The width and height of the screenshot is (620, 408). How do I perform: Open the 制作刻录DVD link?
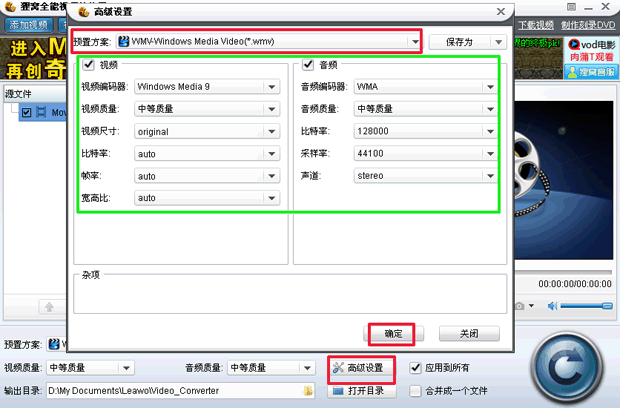pos(588,25)
